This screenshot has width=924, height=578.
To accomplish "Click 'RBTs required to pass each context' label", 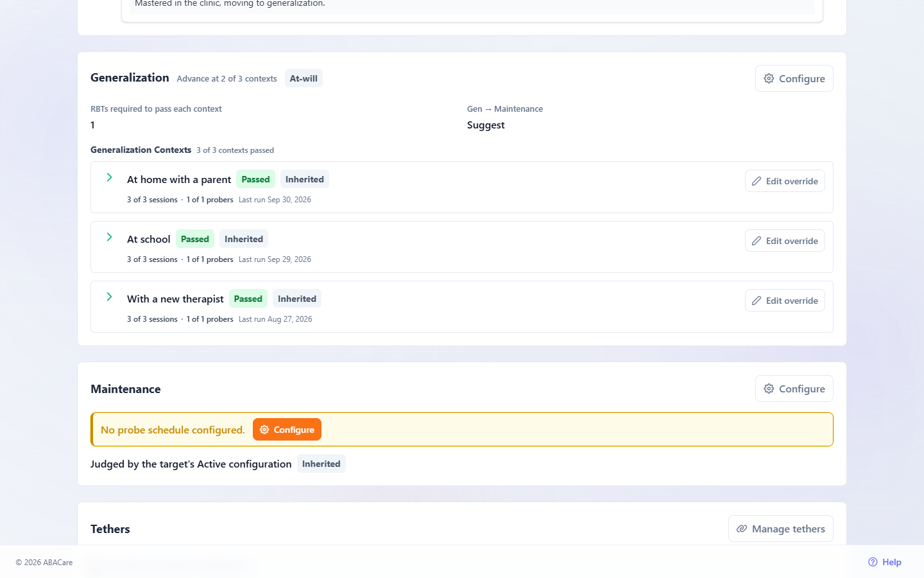I will [156, 109].
